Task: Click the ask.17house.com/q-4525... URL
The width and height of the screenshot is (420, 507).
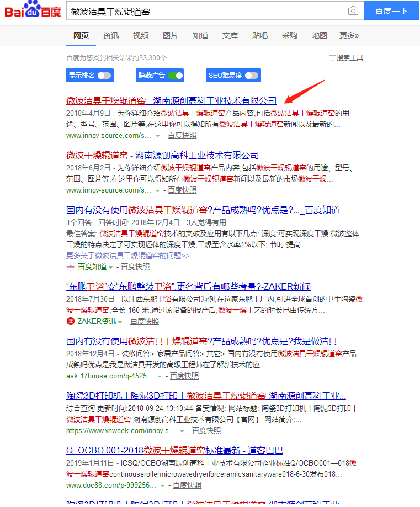Action: click(110, 376)
